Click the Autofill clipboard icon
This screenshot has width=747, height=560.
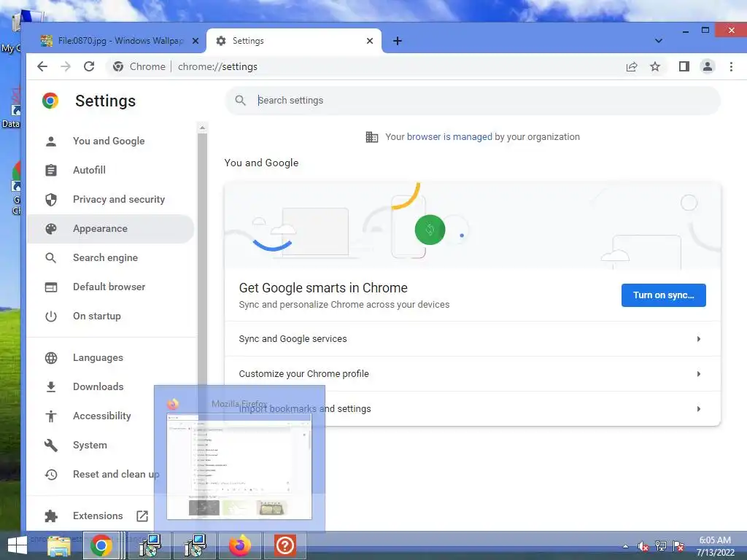pyautogui.click(x=51, y=171)
